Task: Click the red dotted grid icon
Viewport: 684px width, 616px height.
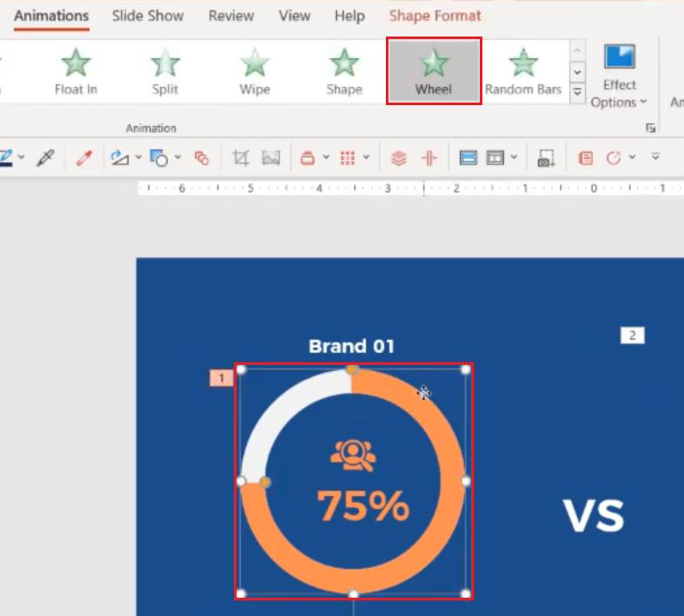Action: coord(348,158)
